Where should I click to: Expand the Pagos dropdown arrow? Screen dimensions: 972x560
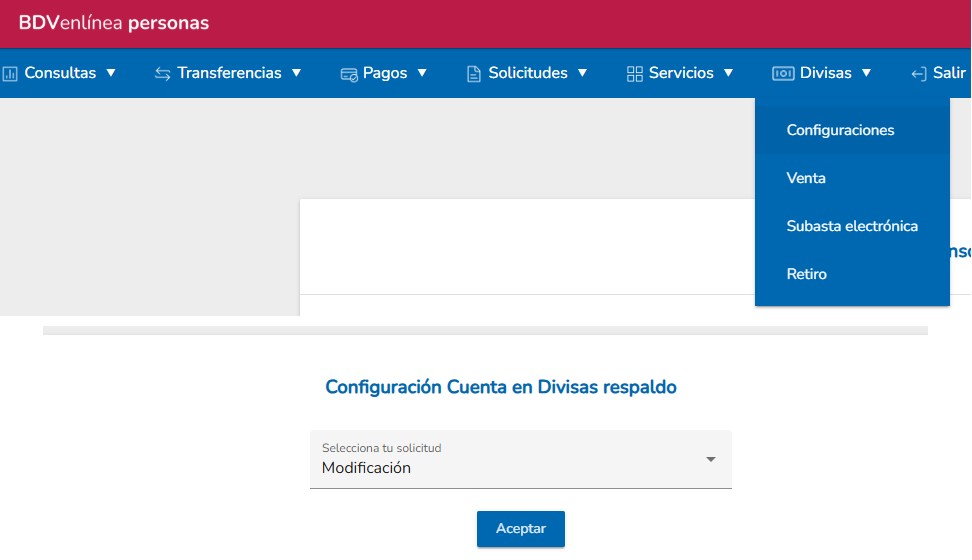click(422, 73)
